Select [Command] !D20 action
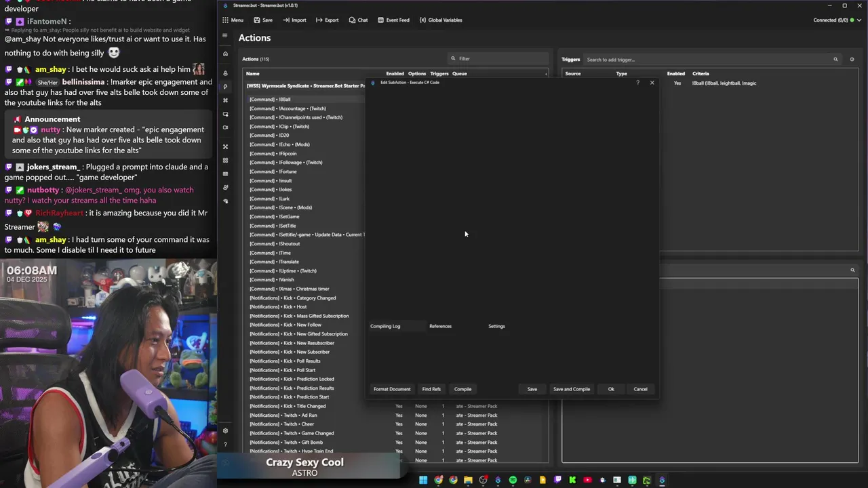This screenshot has height=488, width=868. click(x=269, y=136)
